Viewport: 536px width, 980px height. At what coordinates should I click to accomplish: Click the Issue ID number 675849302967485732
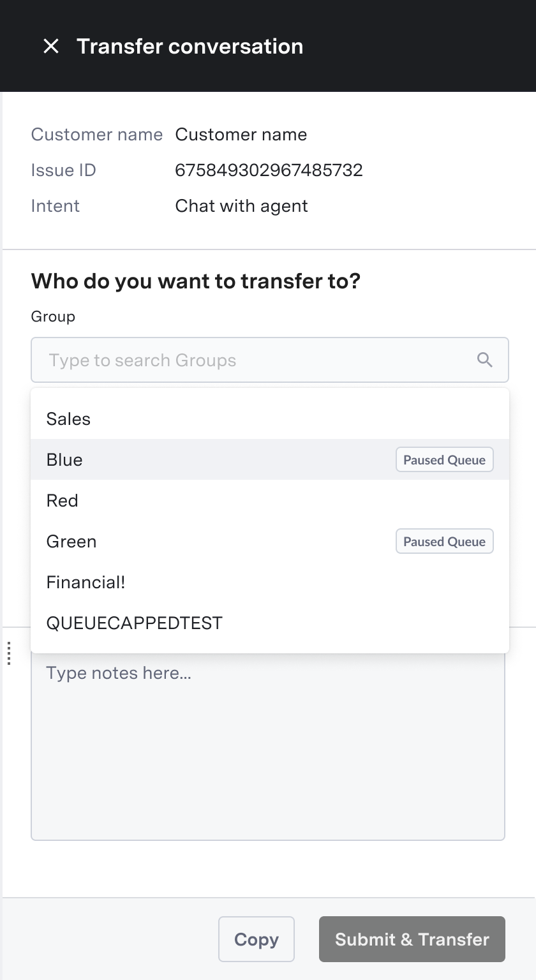(x=269, y=170)
